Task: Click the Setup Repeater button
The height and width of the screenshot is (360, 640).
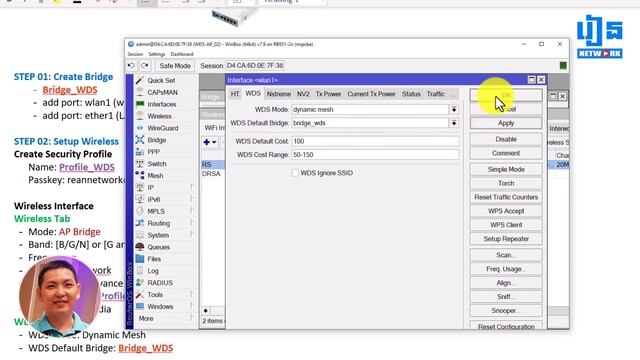Action: 506,239
